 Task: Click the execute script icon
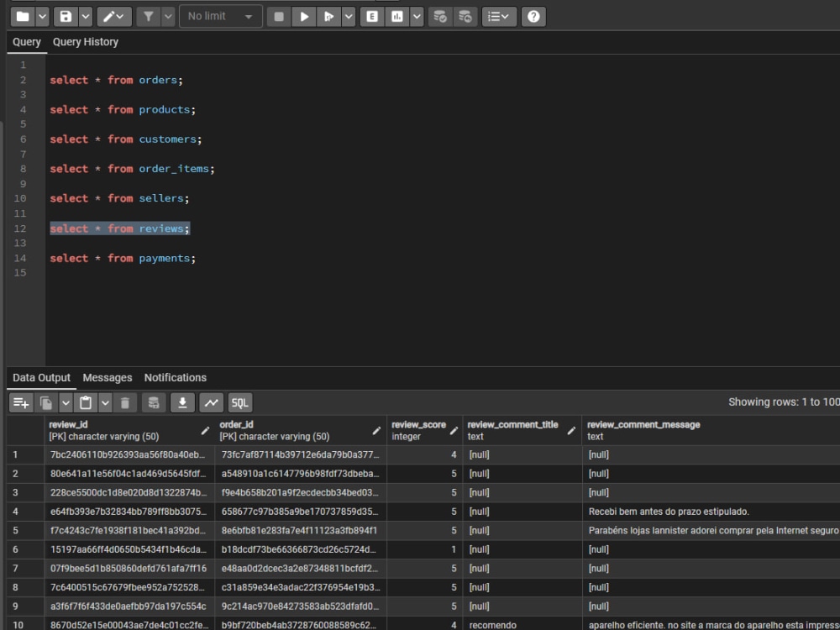pos(328,17)
